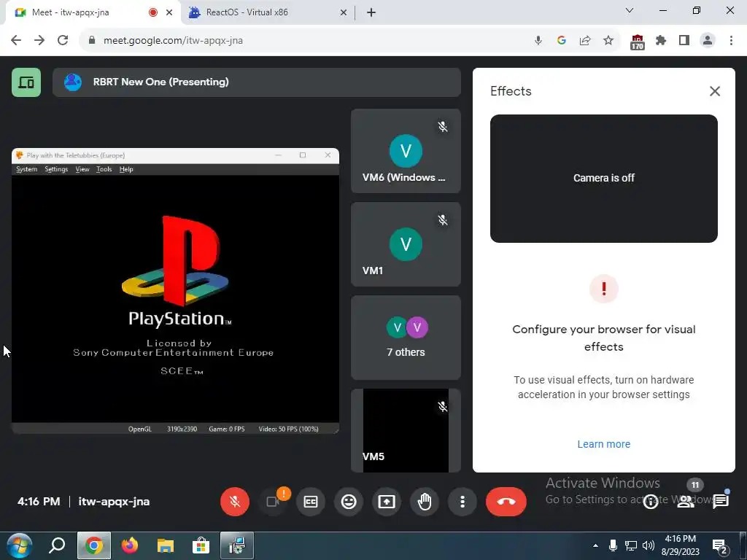Open the Windows Start button
The height and width of the screenshot is (560, 747).
pyautogui.click(x=19, y=545)
